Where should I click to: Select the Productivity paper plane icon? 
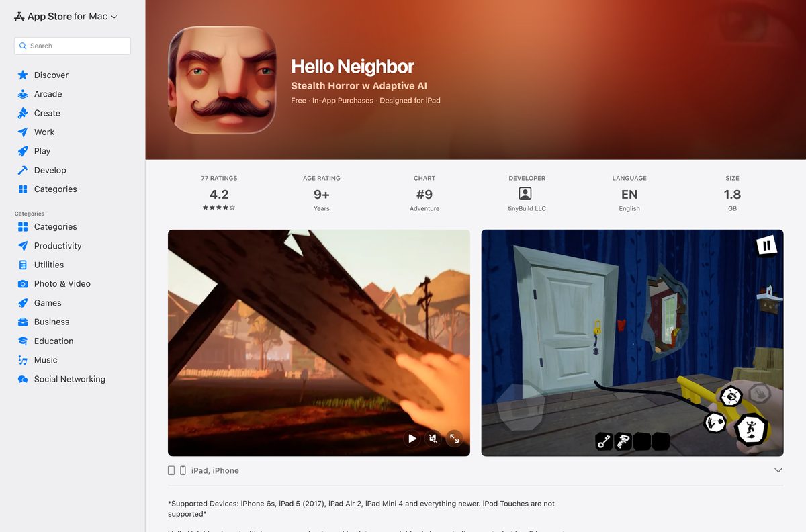tap(23, 246)
